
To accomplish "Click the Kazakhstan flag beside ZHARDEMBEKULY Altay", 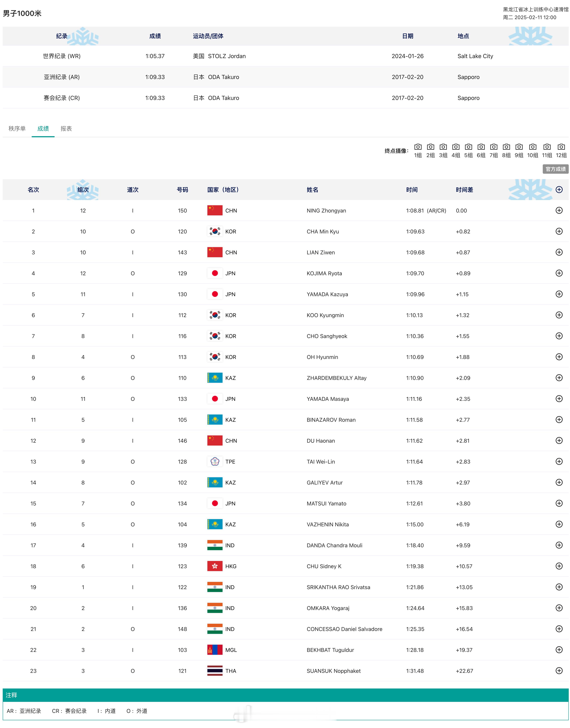I will pyautogui.click(x=215, y=378).
